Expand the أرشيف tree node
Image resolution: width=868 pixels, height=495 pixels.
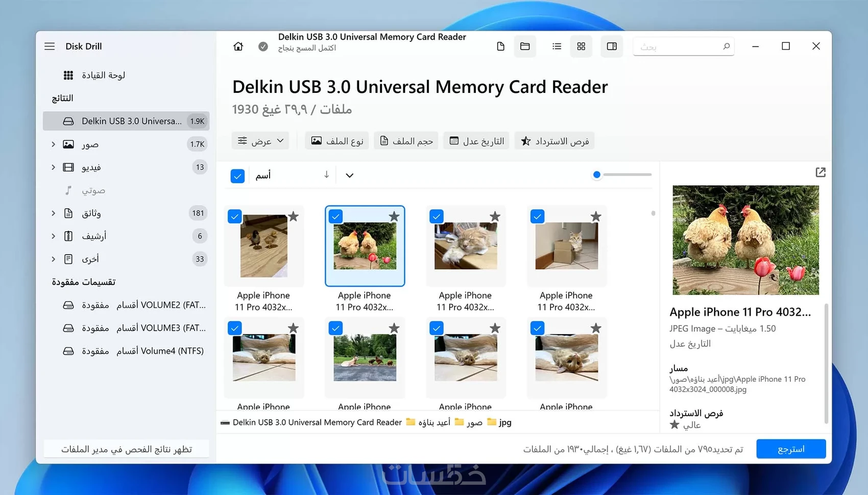pos(53,236)
